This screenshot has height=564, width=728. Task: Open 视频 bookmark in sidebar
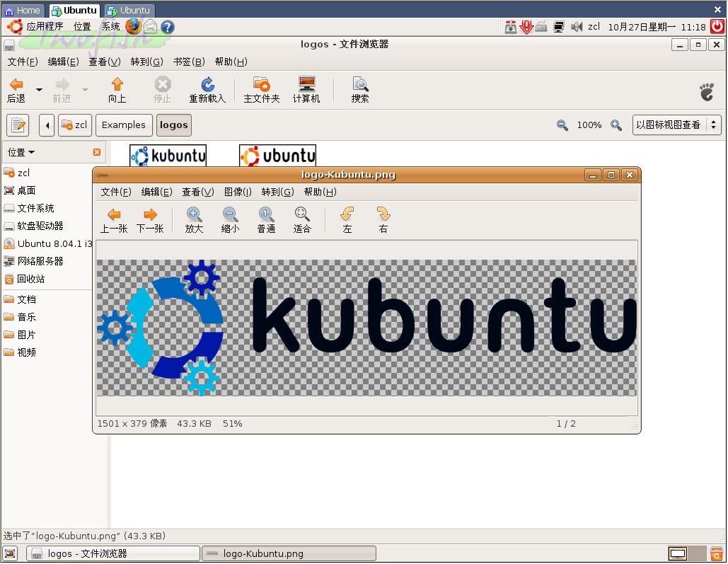(x=20, y=352)
